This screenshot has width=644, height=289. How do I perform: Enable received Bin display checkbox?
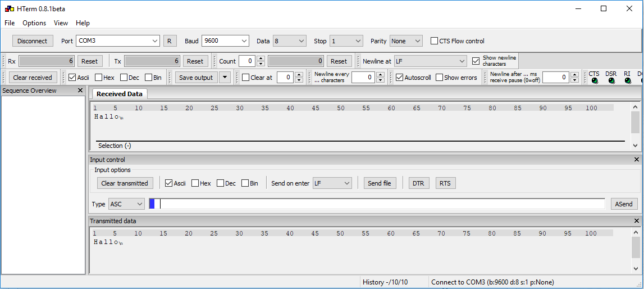tap(148, 77)
